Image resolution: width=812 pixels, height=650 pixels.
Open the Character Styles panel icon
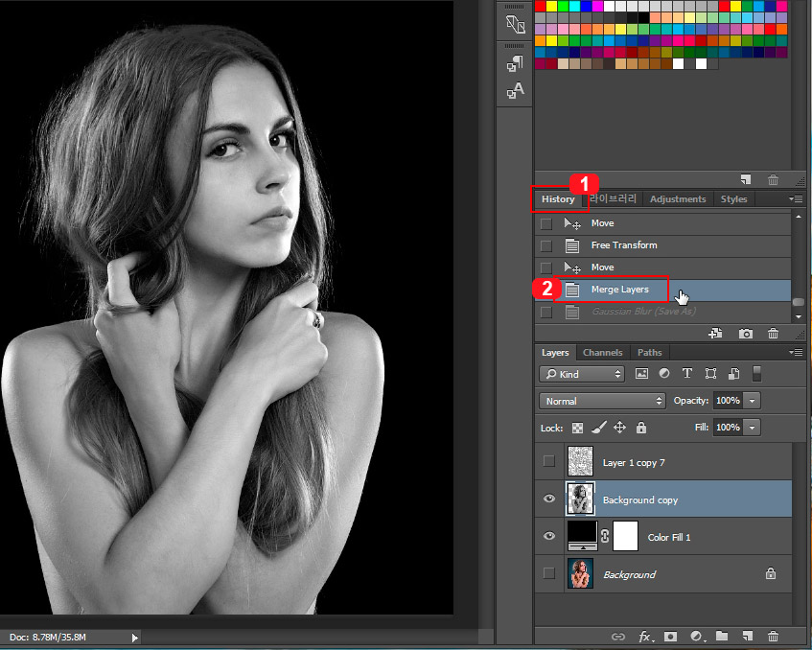[515, 90]
